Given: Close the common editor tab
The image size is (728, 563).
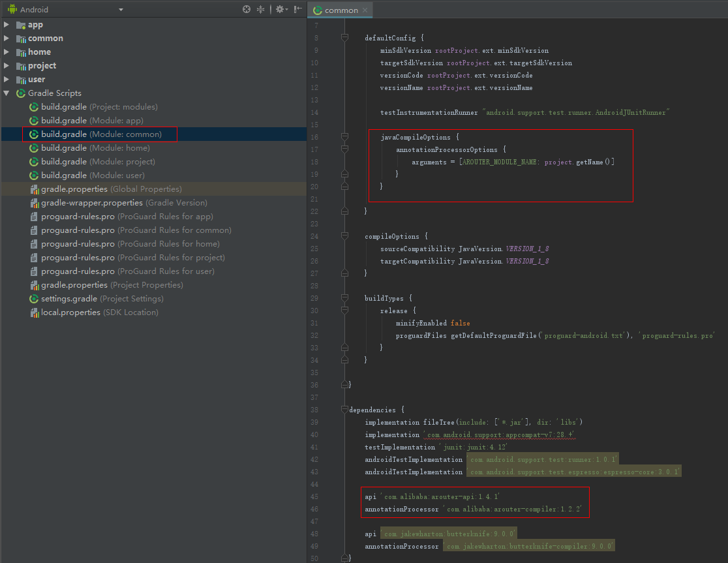Looking at the screenshot, I should coord(365,10).
